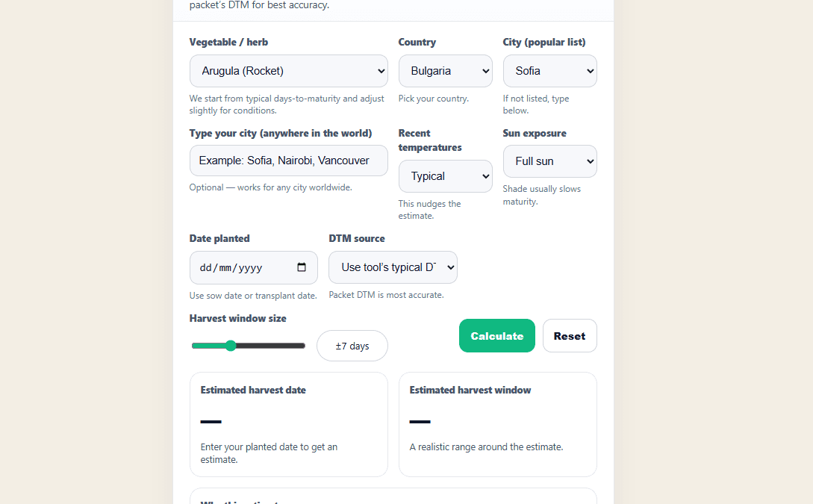The image size is (813, 504).
Task: Click the Estimated harvest date card
Action: [x=288, y=424]
